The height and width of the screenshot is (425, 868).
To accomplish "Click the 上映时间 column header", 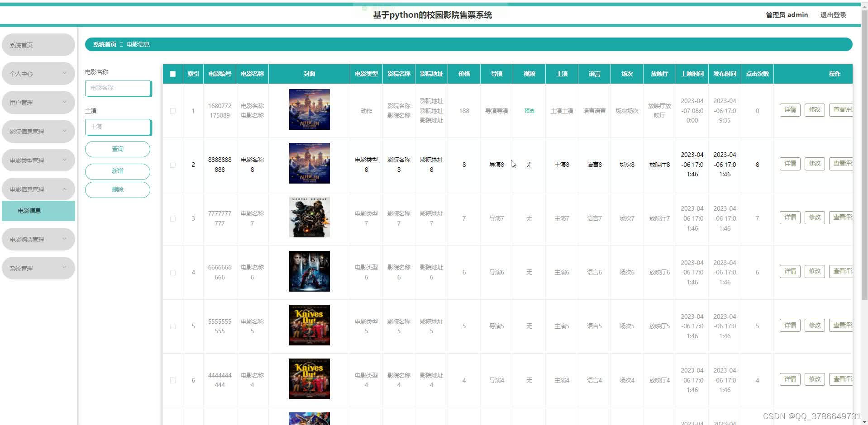I will point(692,74).
